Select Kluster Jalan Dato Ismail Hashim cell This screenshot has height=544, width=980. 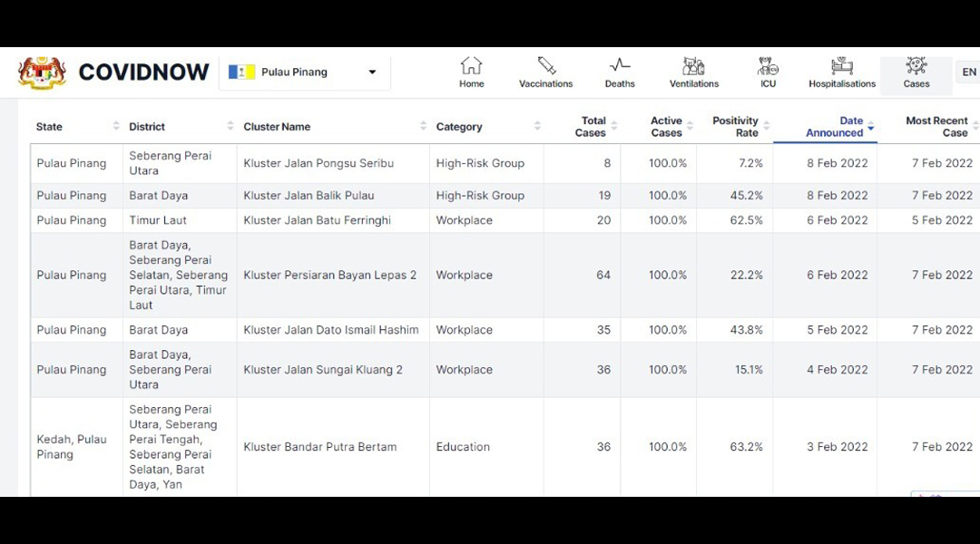(331, 330)
